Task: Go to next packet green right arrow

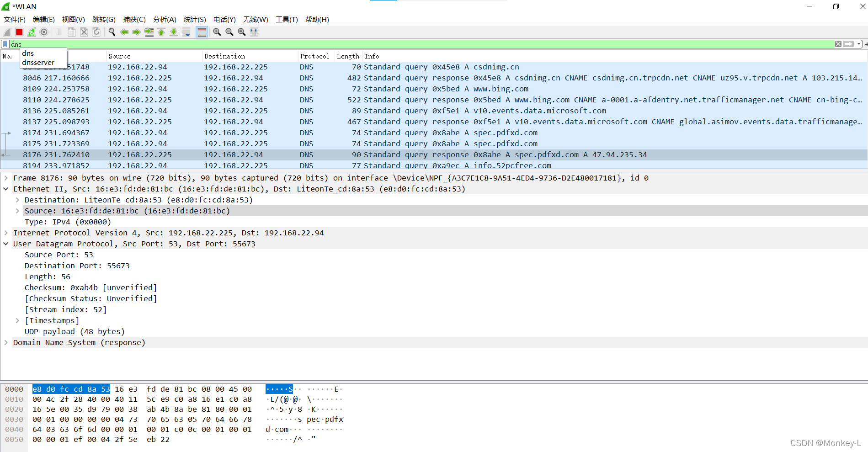Action: coord(137,32)
